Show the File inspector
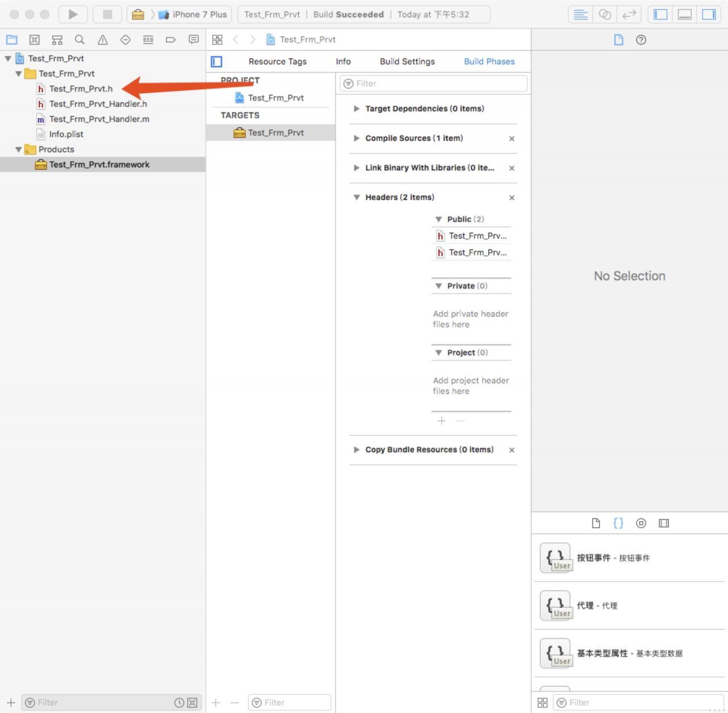 point(619,40)
